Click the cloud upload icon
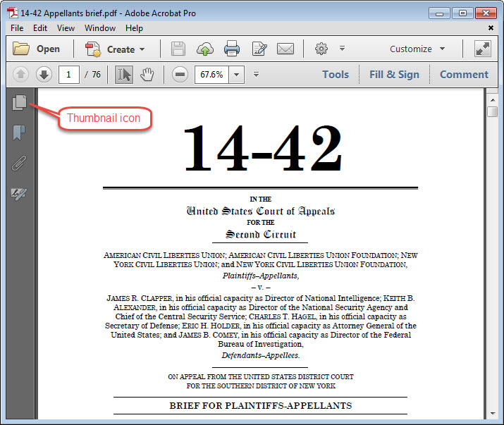This screenshot has height=425, width=504. tap(205, 49)
